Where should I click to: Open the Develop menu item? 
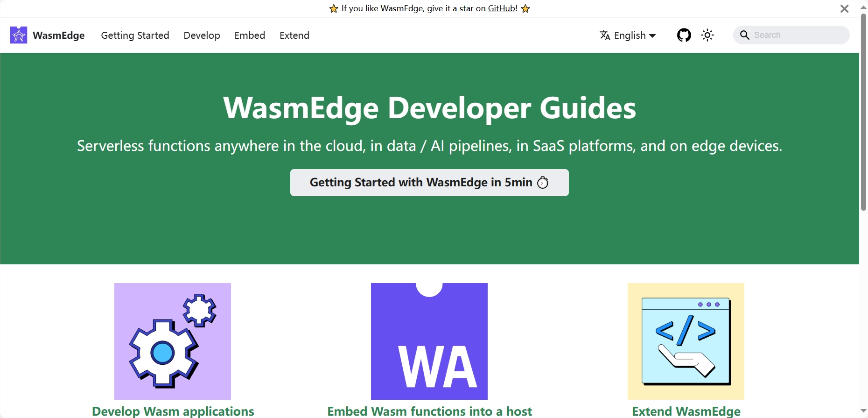(202, 35)
